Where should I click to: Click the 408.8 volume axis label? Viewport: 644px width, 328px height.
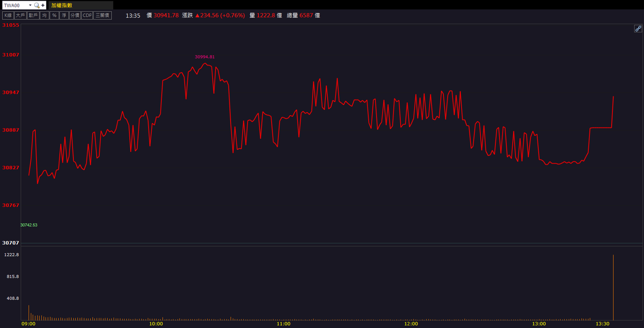point(13,298)
